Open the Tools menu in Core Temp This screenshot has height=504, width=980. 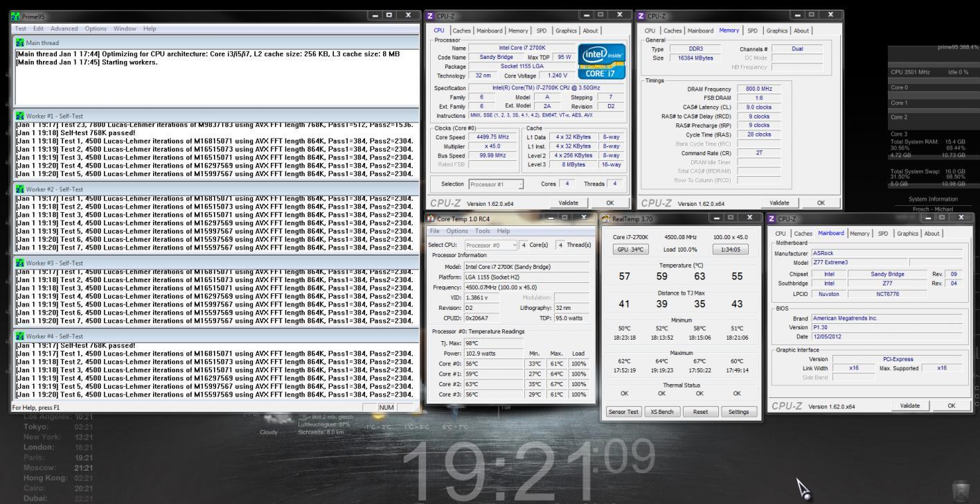[x=483, y=231]
